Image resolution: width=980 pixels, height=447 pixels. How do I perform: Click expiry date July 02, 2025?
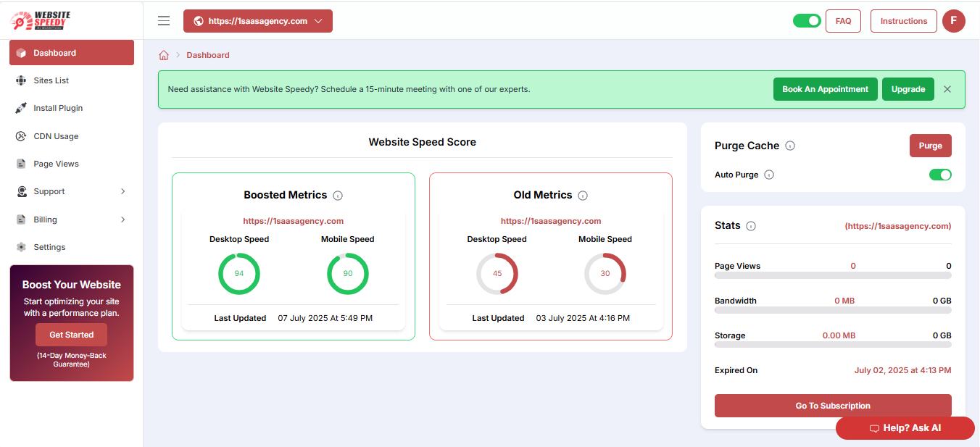tap(903, 370)
